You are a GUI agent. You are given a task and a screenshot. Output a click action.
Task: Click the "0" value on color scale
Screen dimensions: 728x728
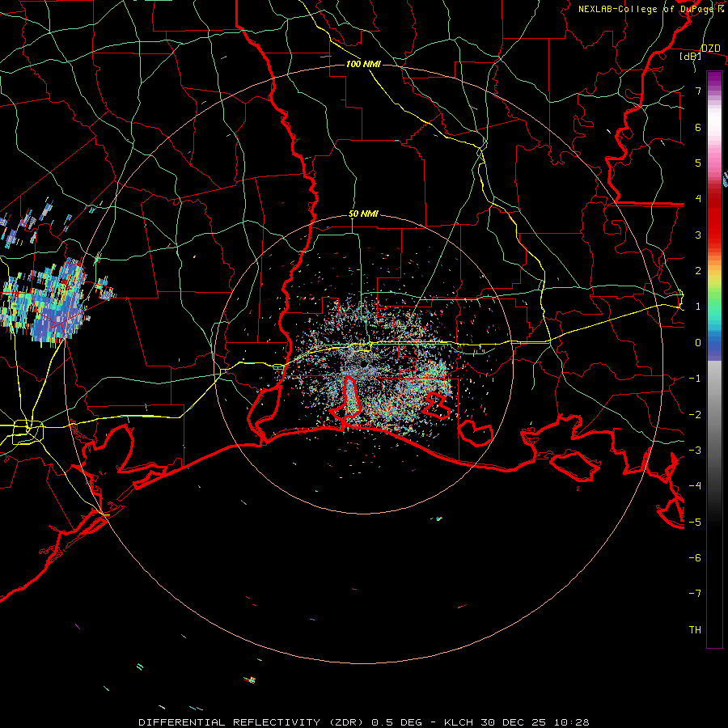[698, 343]
